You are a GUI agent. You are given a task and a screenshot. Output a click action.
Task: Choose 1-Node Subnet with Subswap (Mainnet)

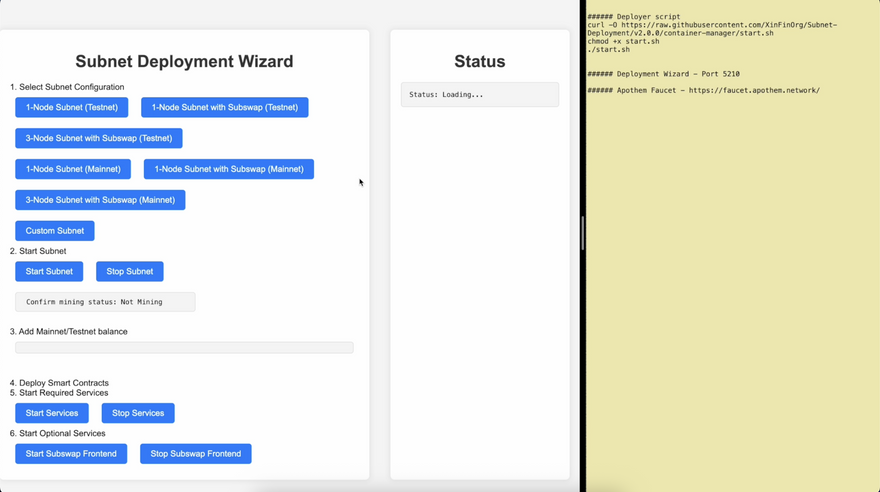229,169
